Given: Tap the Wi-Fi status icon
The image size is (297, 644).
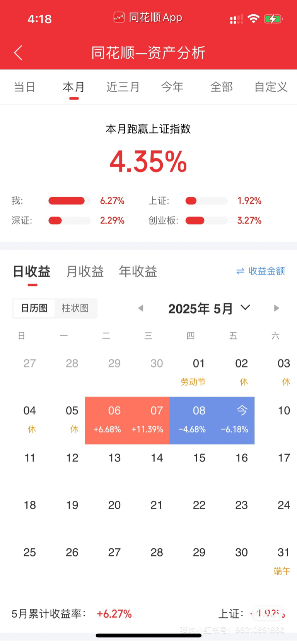Looking at the screenshot, I should (253, 19).
